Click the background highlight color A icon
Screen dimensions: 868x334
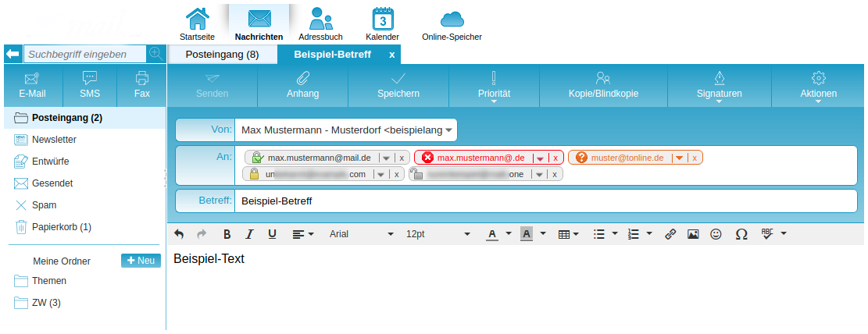point(527,234)
